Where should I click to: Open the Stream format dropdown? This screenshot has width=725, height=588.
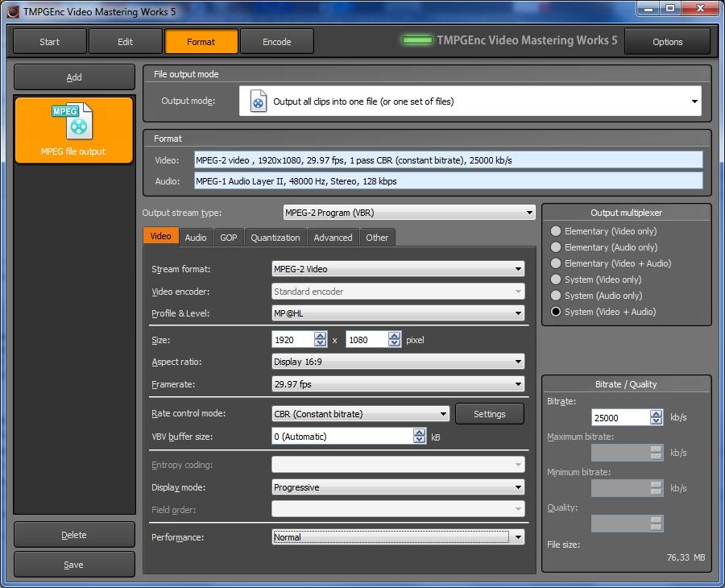[x=398, y=269]
